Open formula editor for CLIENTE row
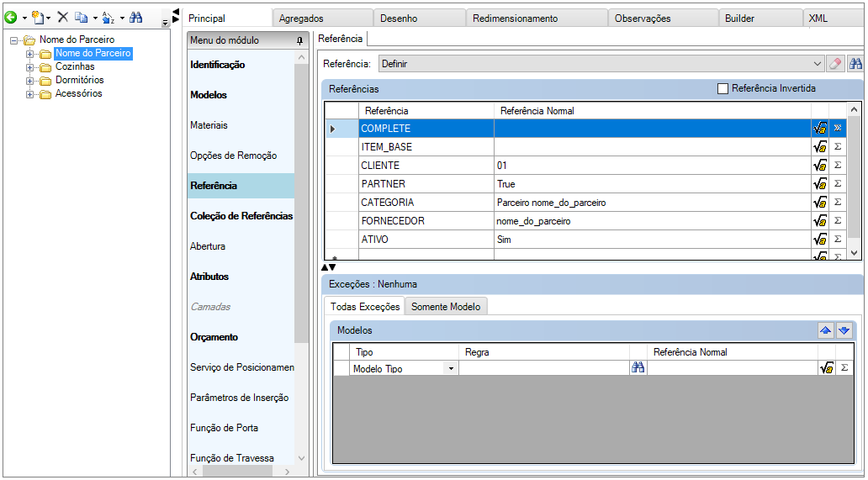The height and width of the screenshot is (480, 868). [820, 166]
